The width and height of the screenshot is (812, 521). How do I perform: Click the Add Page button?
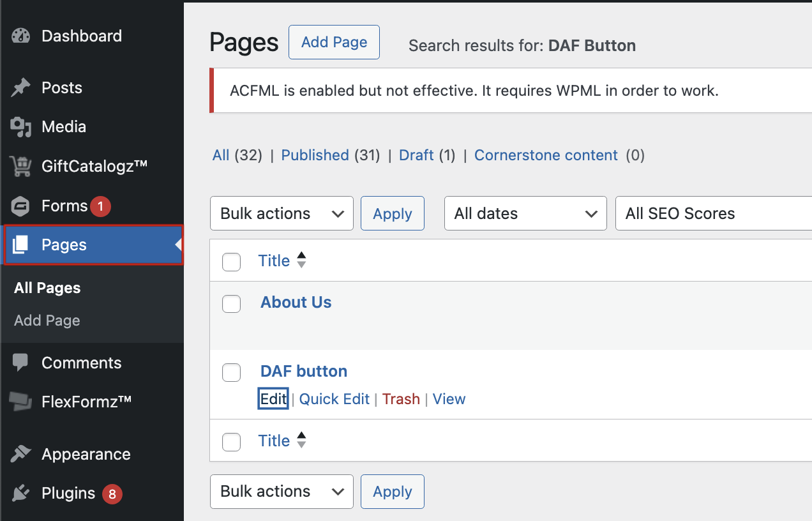pos(334,42)
